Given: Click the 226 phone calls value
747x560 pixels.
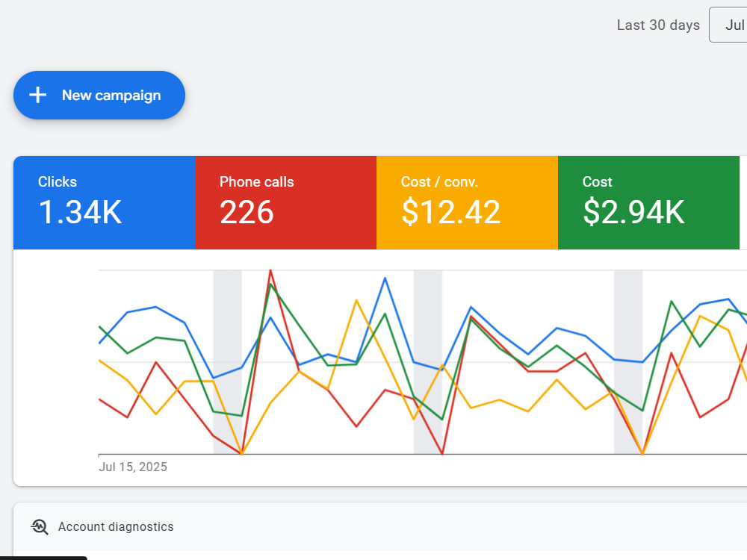Looking at the screenshot, I should [247, 212].
